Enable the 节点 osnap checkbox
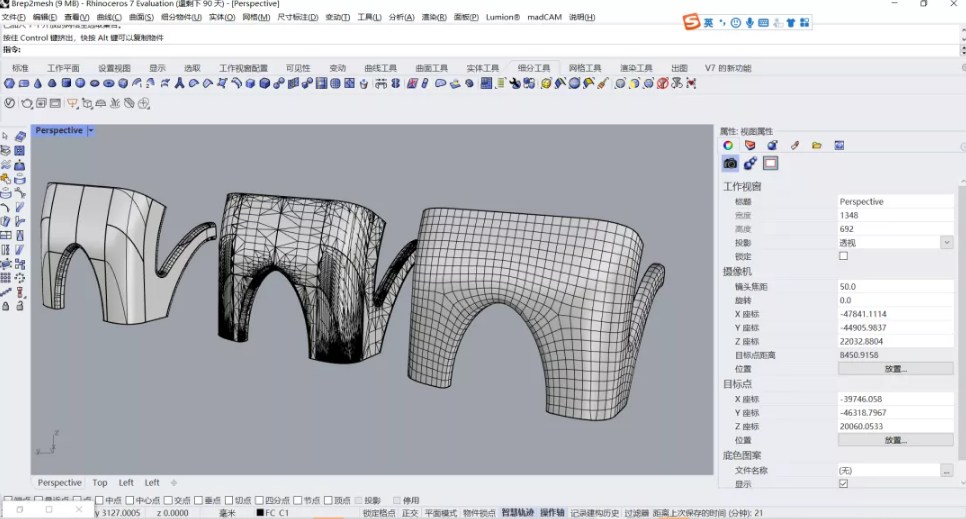The image size is (966, 519). point(298,501)
